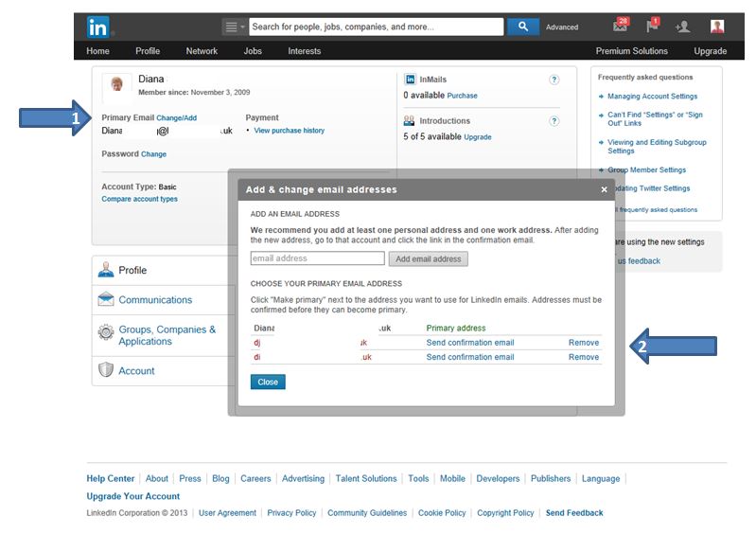Open Compare account types link
This screenshot has width=756, height=534.
point(139,199)
